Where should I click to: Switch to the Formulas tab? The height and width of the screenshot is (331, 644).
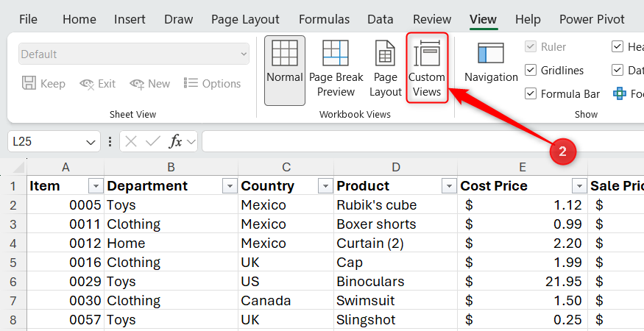[x=324, y=19]
